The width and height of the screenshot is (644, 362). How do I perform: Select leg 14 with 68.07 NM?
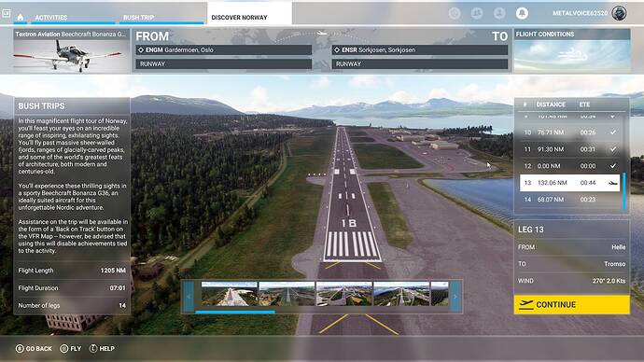(570, 200)
